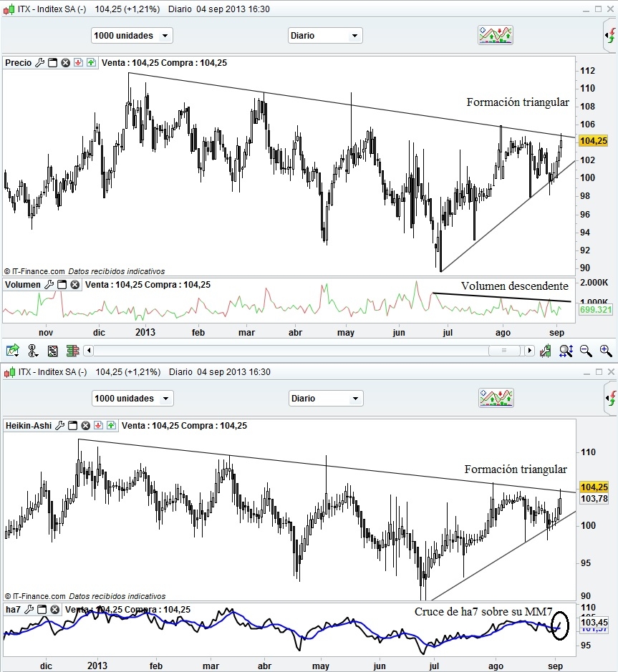
Task: Click the horizontal scrollbar thumb
Action: point(504,351)
